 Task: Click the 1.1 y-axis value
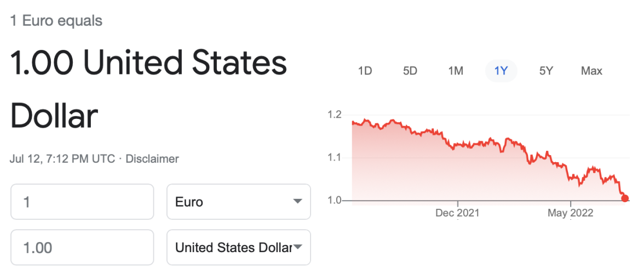(334, 158)
